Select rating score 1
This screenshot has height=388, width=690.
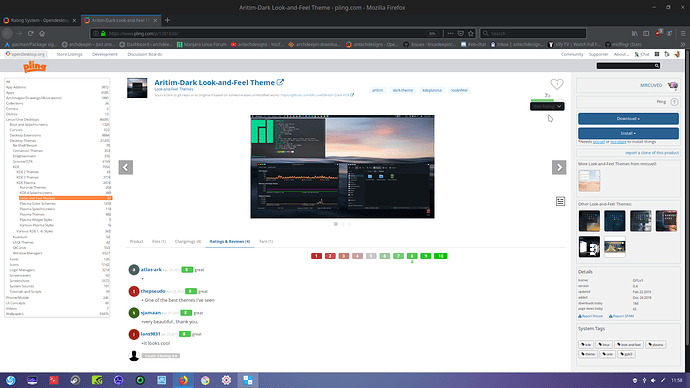[x=316, y=256]
